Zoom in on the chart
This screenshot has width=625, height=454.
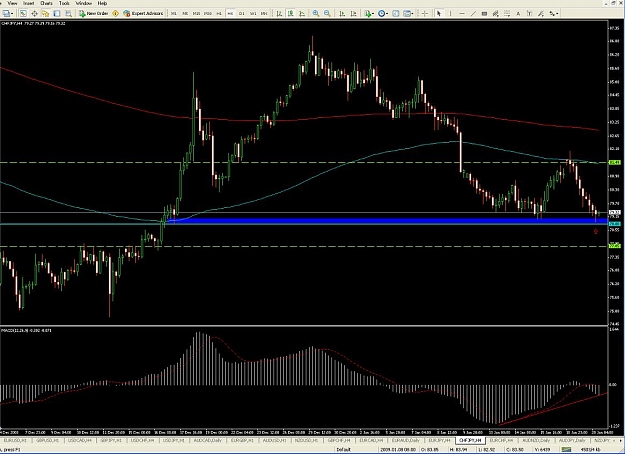[x=316, y=14]
